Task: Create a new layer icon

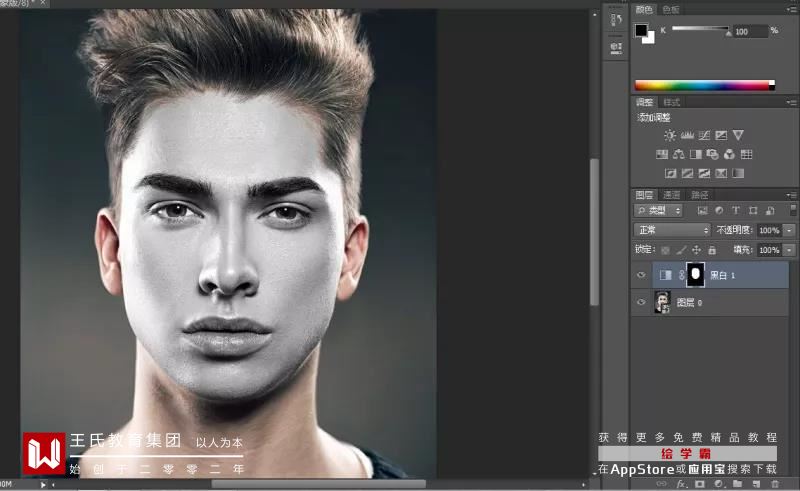Action: [756, 483]
